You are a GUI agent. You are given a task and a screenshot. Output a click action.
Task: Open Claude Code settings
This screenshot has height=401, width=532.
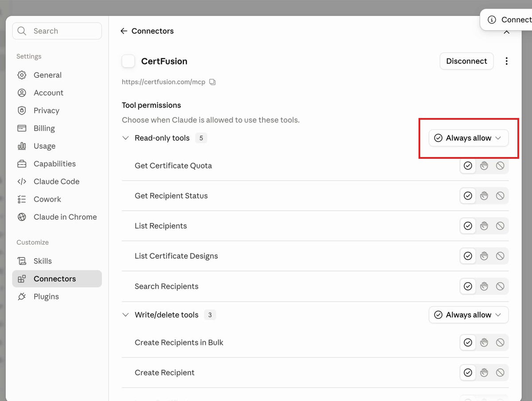57,181
